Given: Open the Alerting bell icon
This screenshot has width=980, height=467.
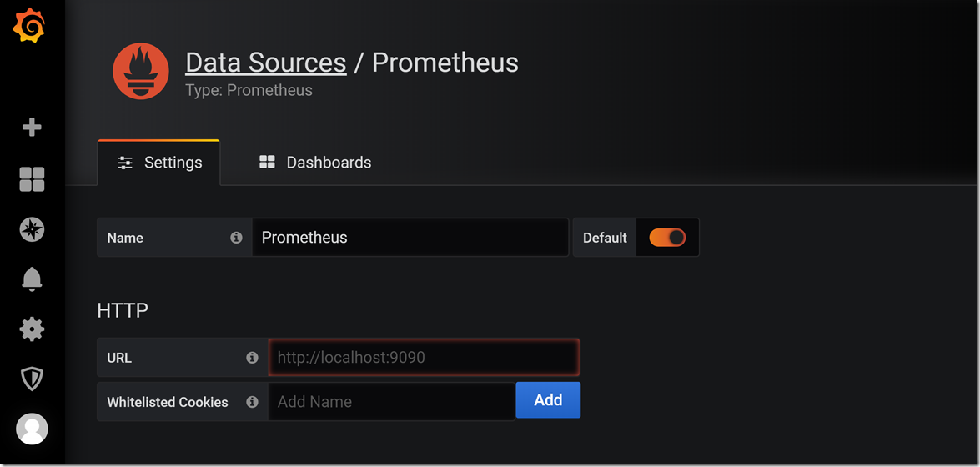Looking at the screenshot, I should [x=32, y=279].
